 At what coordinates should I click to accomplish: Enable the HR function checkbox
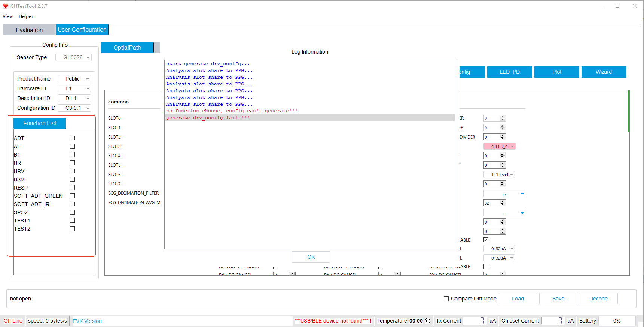pyautogui.click(x=72, y=163)
